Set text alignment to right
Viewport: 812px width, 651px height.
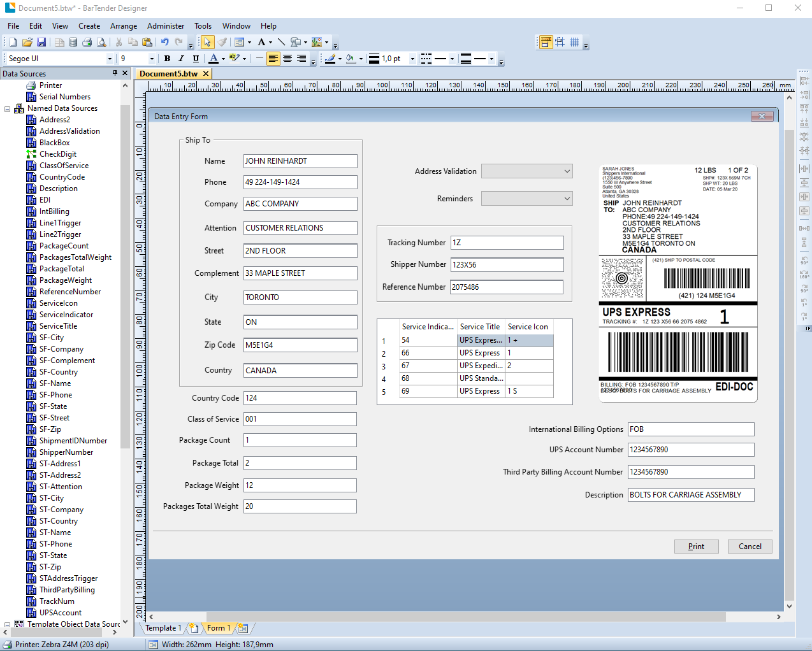click(301, 59)
